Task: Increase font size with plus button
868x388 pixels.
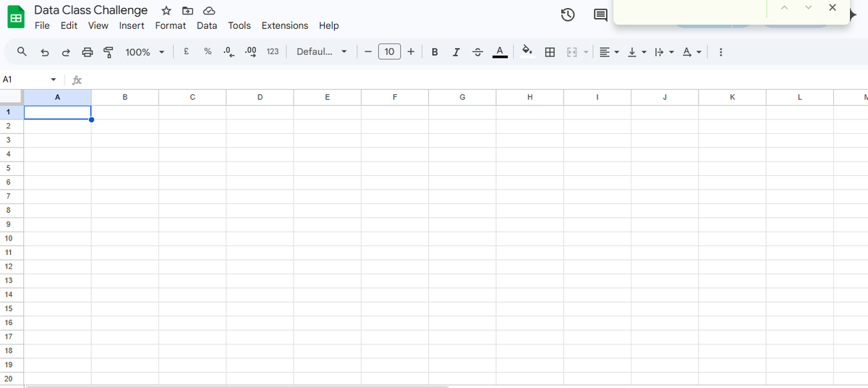Action: (411, 52)
